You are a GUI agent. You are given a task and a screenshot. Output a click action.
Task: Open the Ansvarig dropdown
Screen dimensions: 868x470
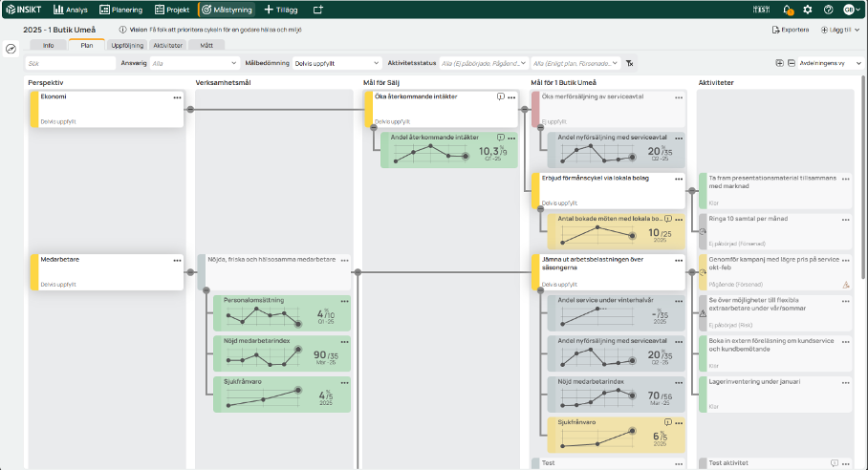pos(189,63)
